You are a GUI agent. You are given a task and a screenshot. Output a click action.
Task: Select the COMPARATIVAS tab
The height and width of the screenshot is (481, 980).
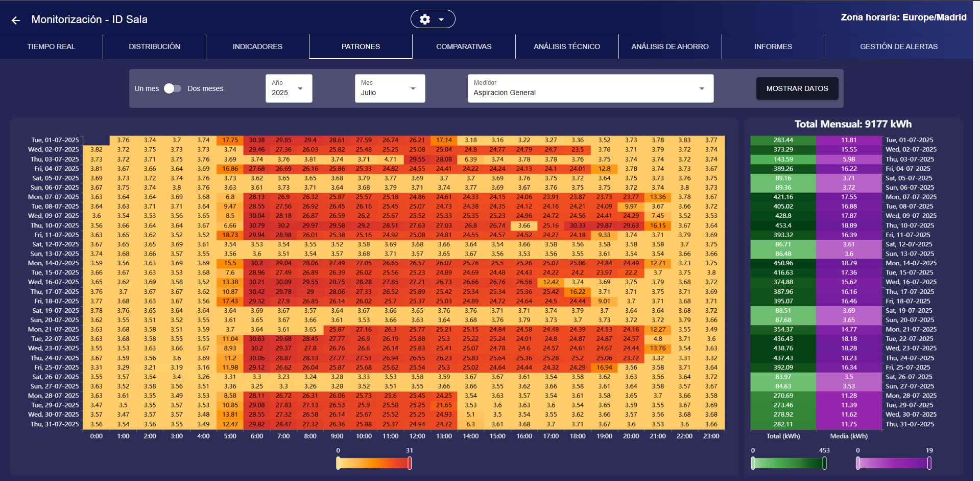tap(464, 47)
